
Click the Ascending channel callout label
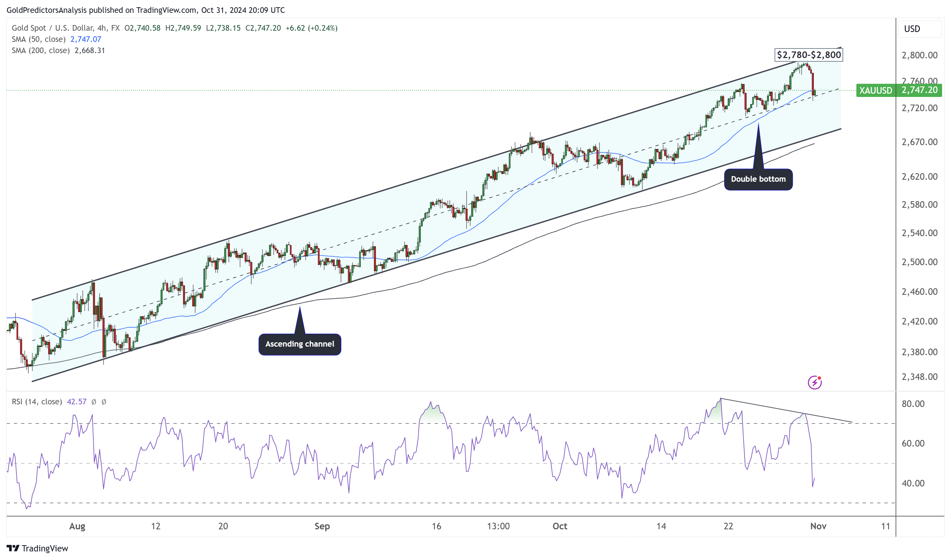[x=300, y=344]
